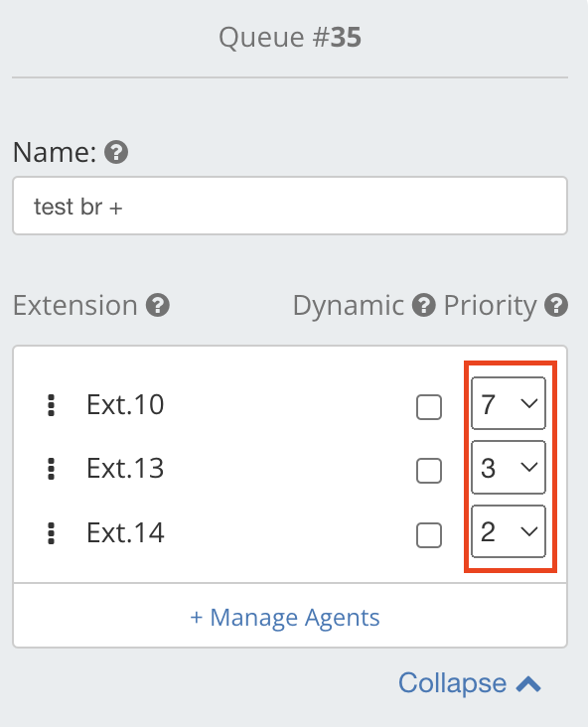Open the priority dropdown showing 7

(x=509, y=403)
